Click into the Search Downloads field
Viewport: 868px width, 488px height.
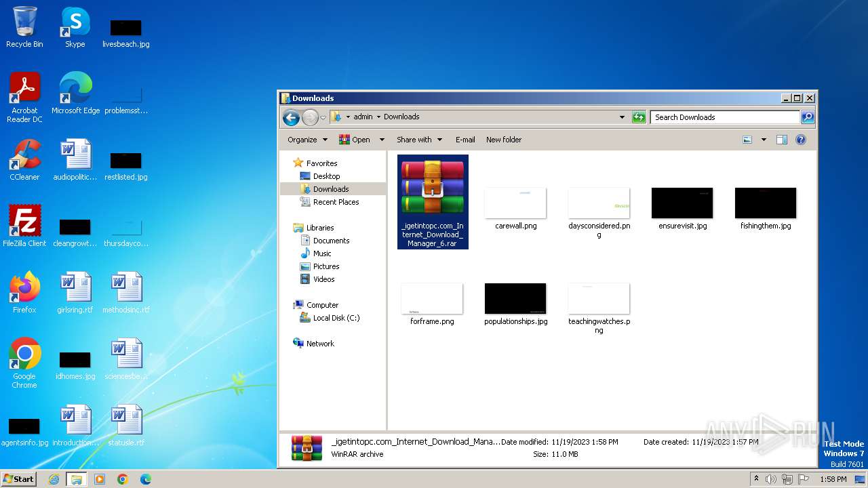[x=725, y=117]
